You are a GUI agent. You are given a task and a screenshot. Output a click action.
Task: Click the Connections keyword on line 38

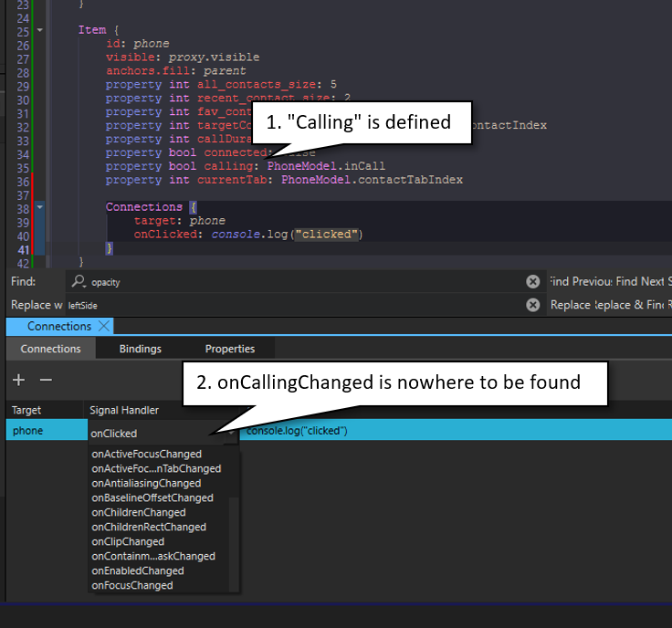(x=144, y=206)
